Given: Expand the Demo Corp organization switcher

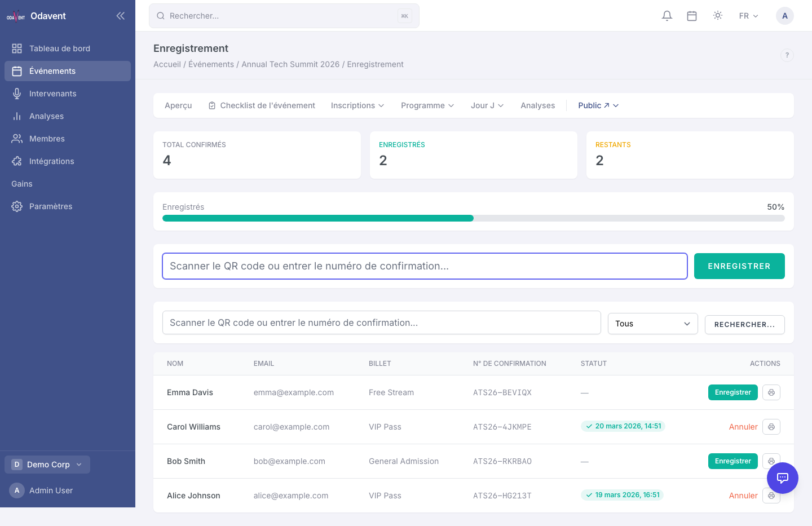Looking at the screenshot, I should [47, 465].
